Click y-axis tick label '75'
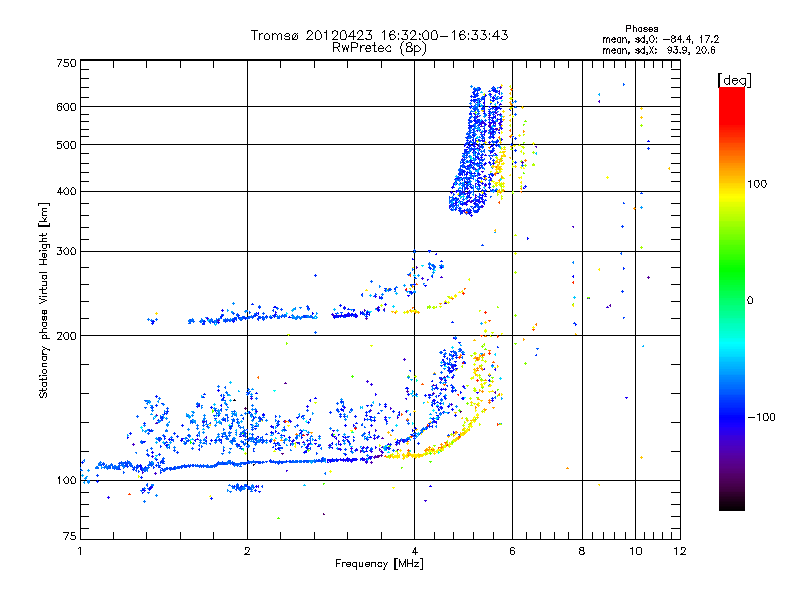This screenshot has width=800, height=600. (70, 536)
